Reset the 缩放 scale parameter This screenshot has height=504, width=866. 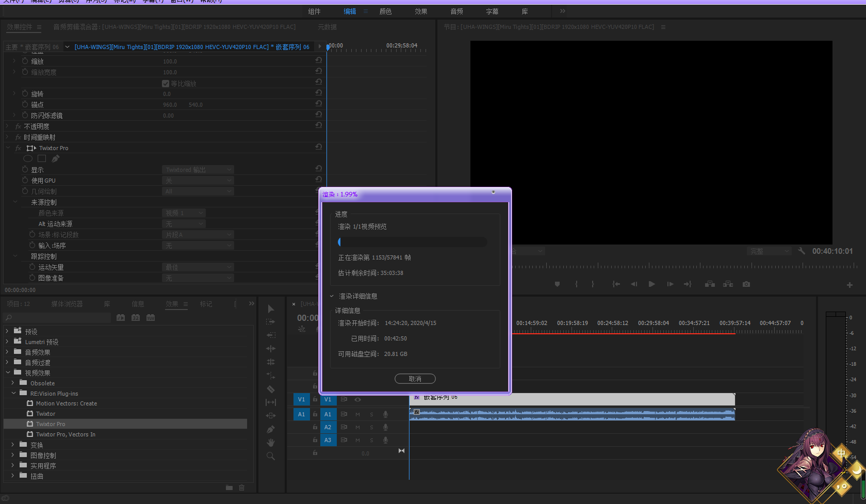[x=318, y=60]
